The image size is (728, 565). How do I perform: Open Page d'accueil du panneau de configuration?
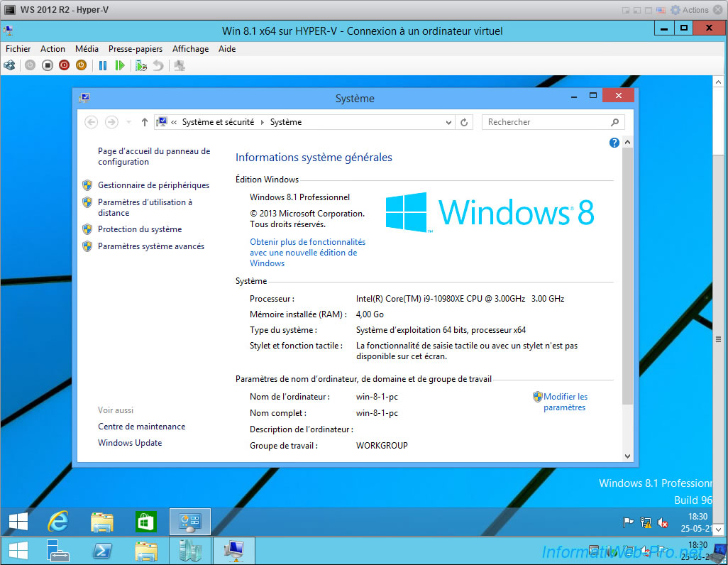[154, 157]
